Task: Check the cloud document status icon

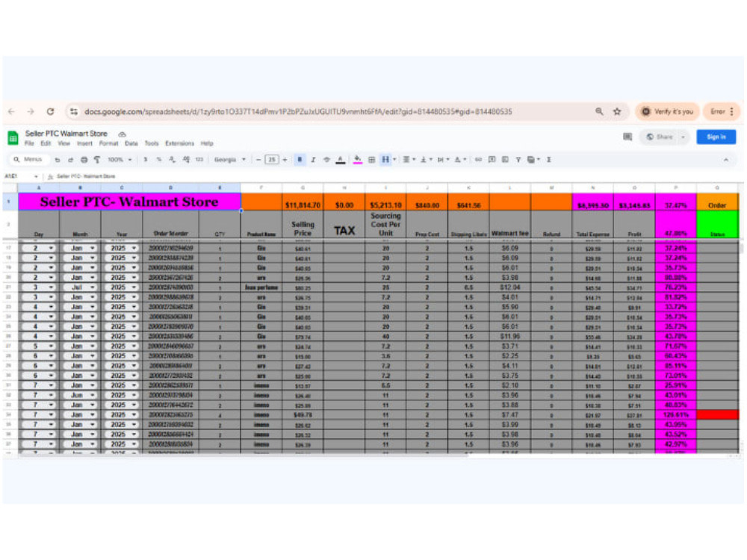Action: 122,134
